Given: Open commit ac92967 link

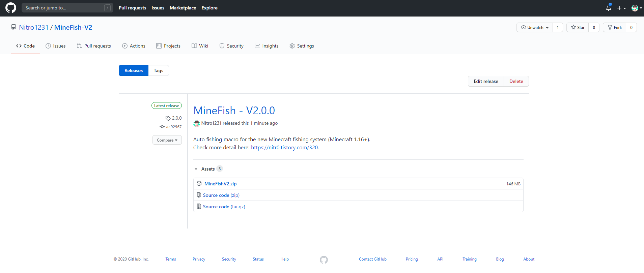Looking at the screenshot, I should point(171,127).
